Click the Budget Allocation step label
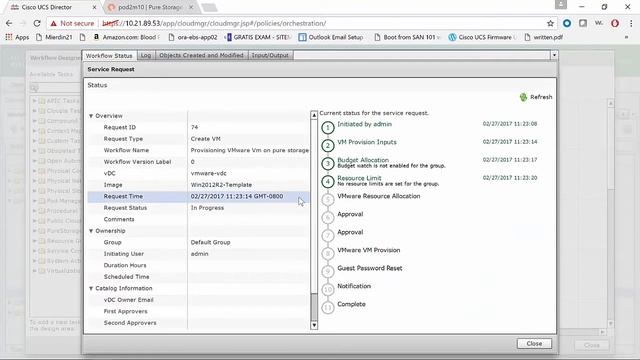640x360 pixels. click(x=363, y=160)
